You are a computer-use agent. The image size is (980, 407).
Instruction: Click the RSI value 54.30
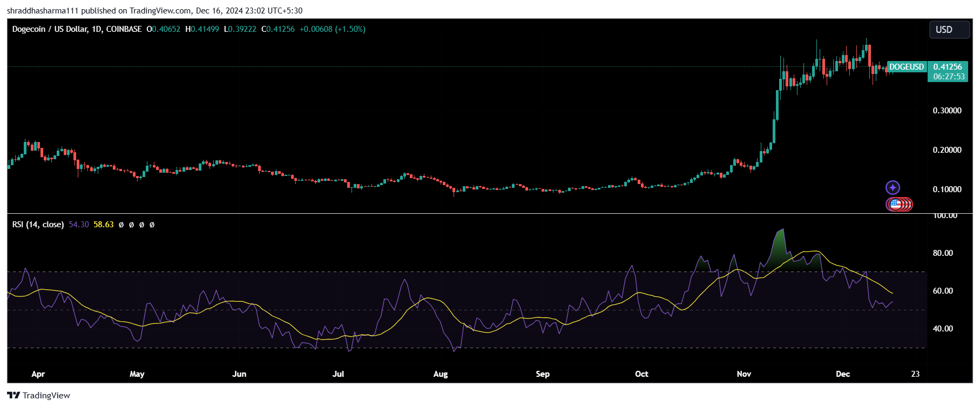click(79, 225)
